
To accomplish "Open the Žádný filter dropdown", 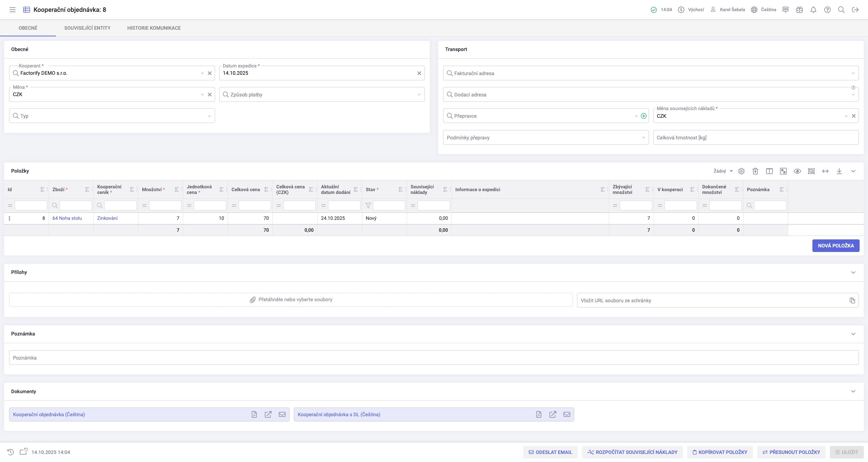I will click(x=723, y=171).
